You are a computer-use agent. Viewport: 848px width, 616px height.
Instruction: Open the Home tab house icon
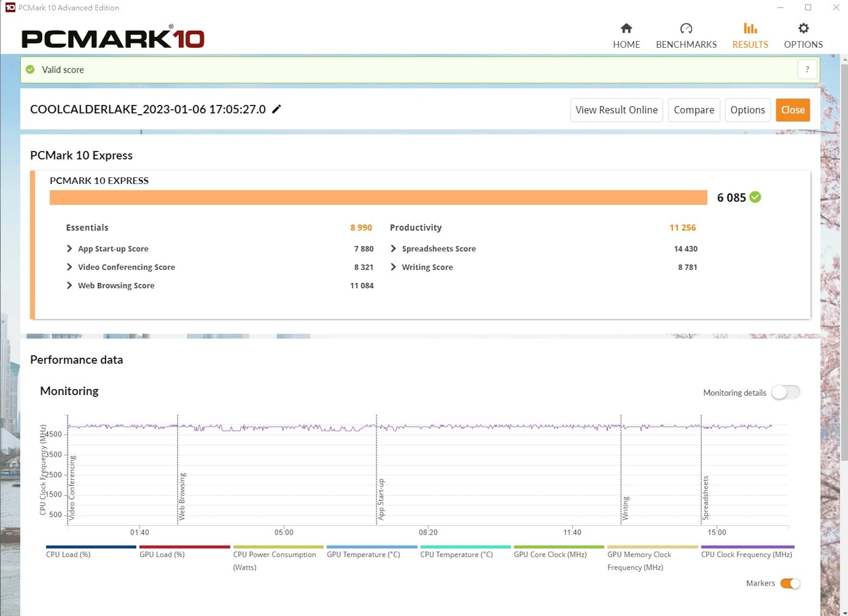point(626,28)
